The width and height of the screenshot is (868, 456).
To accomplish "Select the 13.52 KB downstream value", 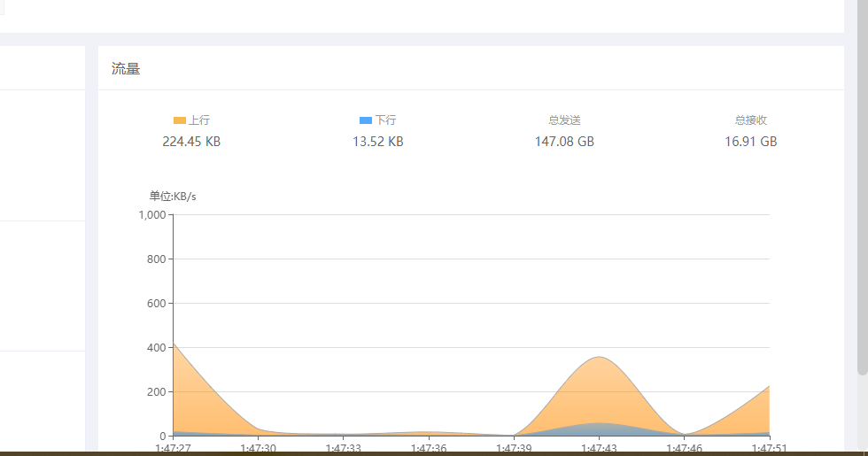I will coord(378,142).
